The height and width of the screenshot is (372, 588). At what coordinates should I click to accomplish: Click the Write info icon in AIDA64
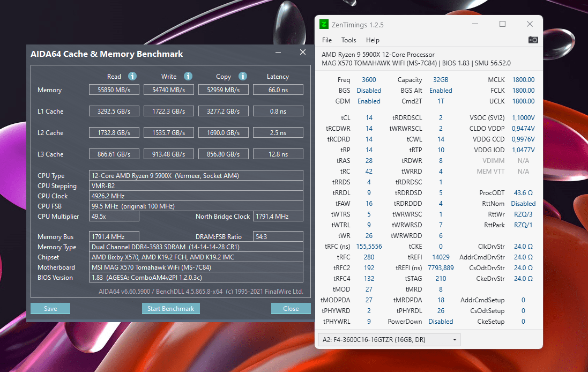click(x=188, y=76)
